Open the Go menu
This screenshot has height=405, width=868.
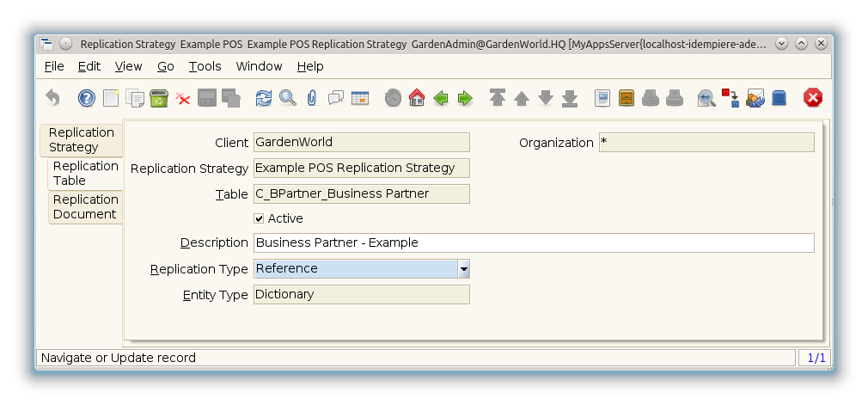point(166,66)
